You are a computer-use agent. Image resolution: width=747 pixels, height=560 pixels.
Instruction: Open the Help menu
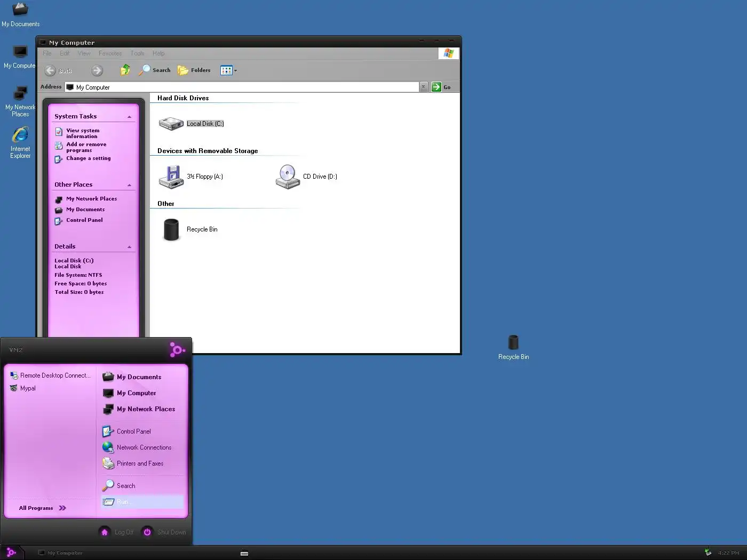pos(158,53)
